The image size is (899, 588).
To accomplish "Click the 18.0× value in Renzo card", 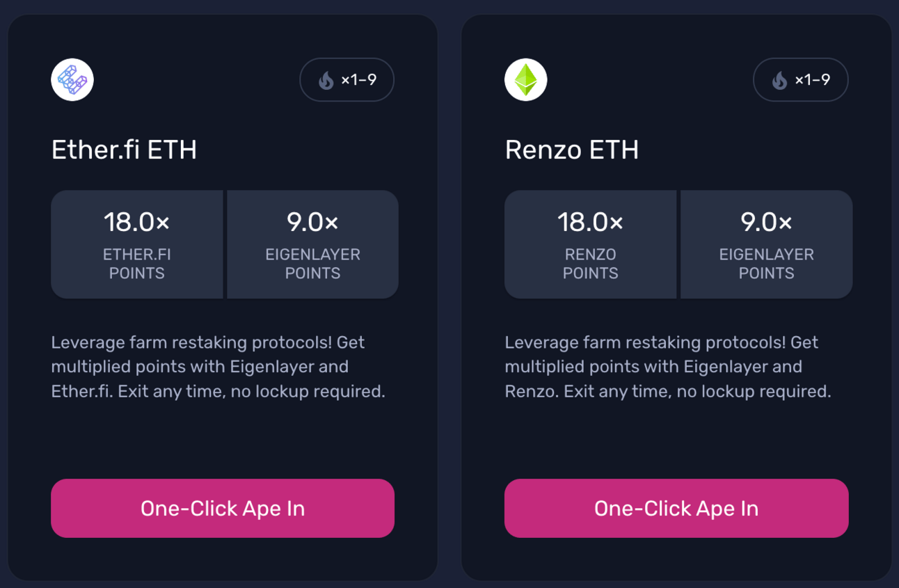I will [x=590, y=223].
